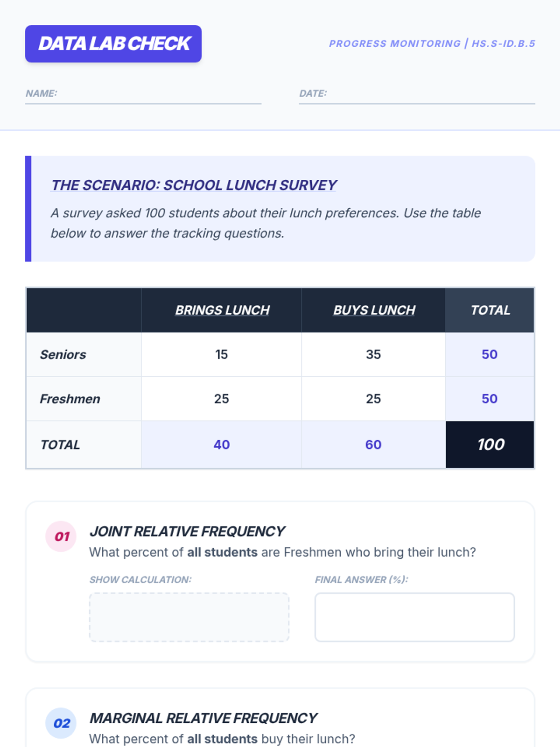Image resolution: width=560 pixels, height=747 pixels.
Task: Click the Seniors row label
Action: 63,354
